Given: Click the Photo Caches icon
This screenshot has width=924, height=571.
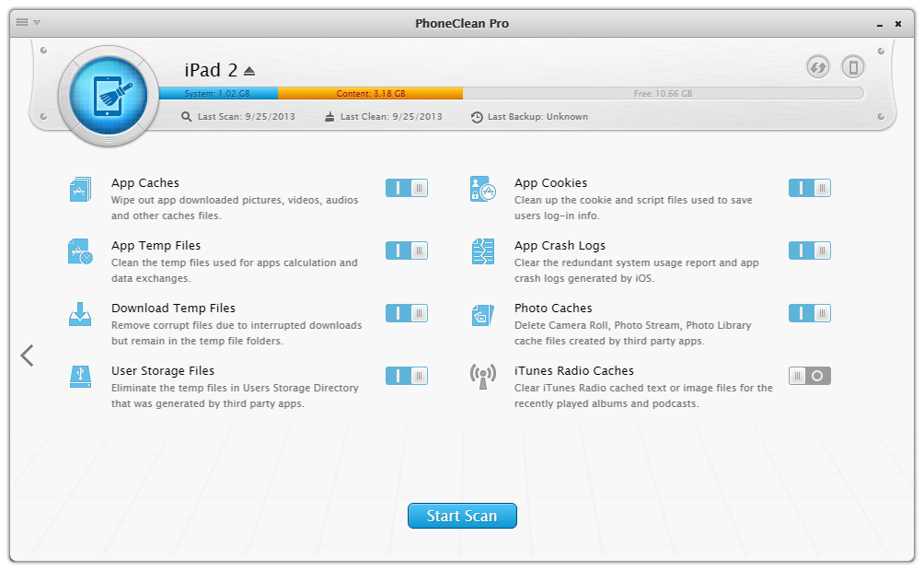Looking at the screenshot, I should pyautogui.click(x=483, y=314).
